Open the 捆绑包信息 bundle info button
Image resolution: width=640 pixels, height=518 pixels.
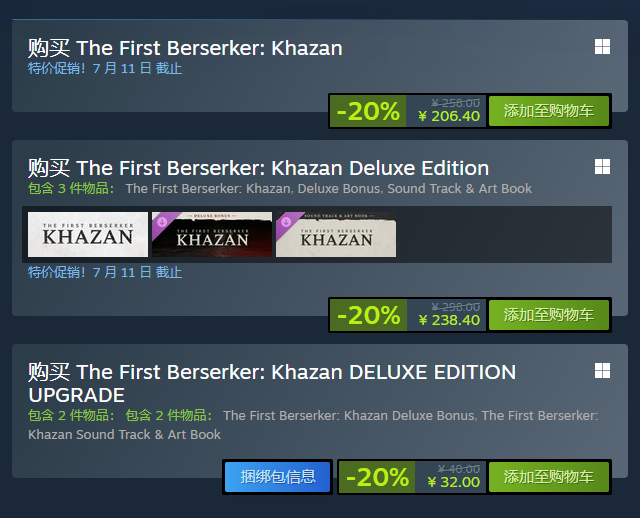(x=277, y=476)
